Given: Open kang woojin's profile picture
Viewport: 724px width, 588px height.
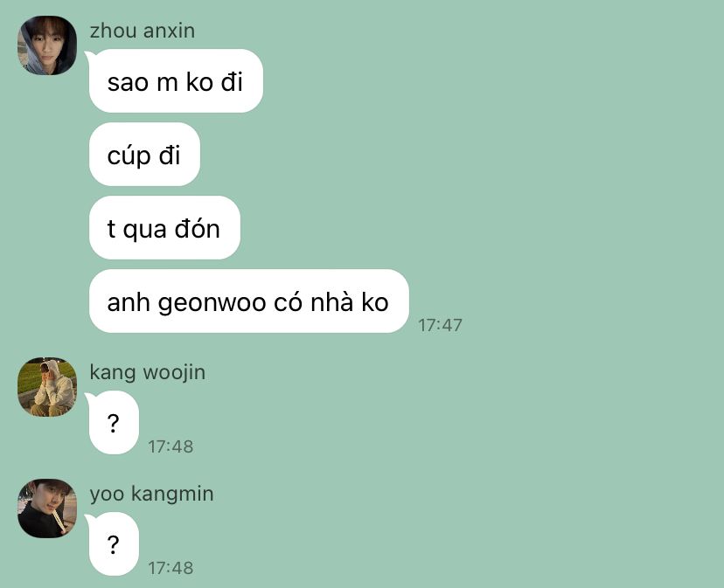Looking at the screenshot, I should tap(47, 387).
